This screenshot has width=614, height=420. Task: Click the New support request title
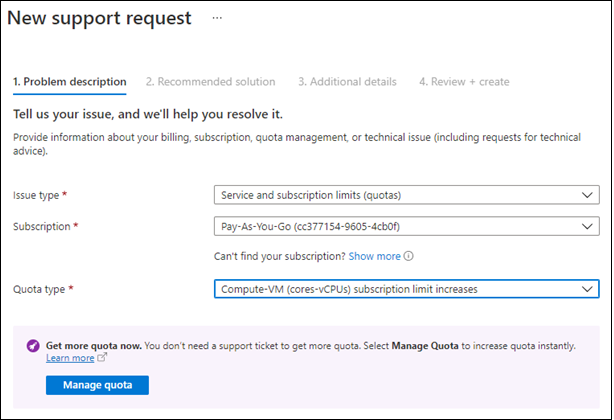pyautogui.click(x=99, y=19)
